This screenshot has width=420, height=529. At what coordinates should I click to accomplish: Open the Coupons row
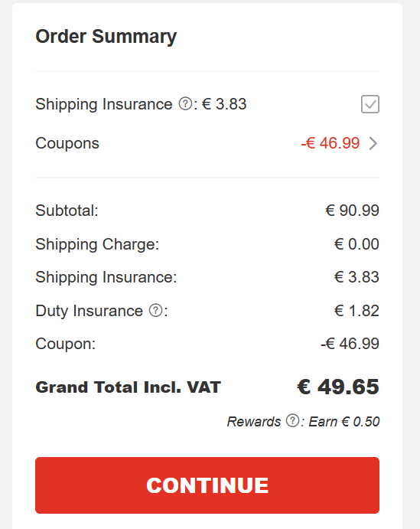[x=207, y=143]
